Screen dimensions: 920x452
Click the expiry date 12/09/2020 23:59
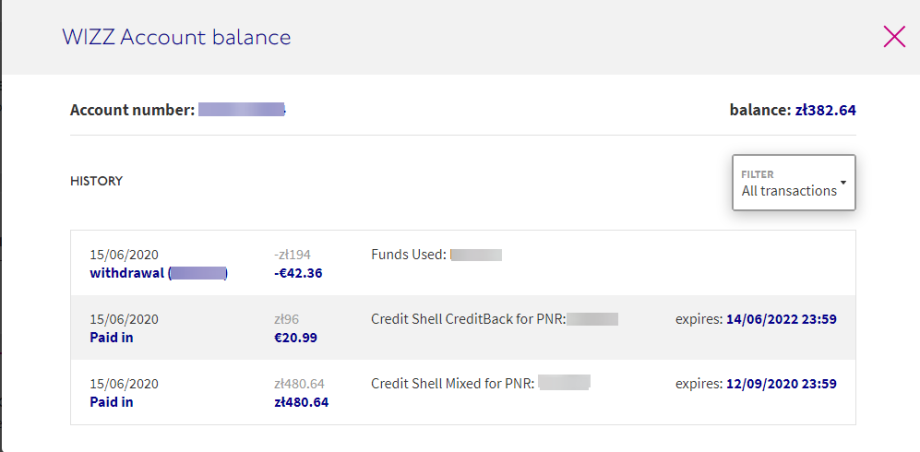(781, 383)
